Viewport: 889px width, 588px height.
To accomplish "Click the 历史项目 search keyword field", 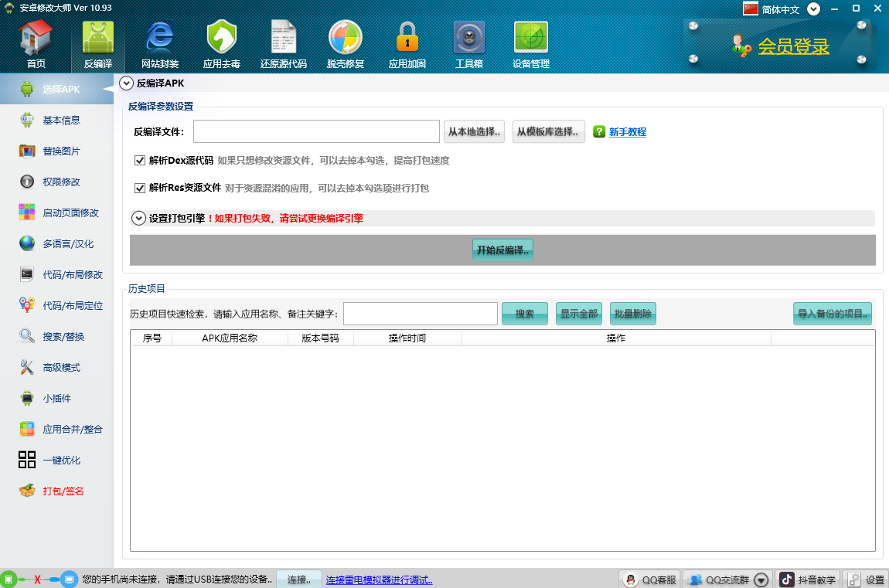I will (420, 314).
